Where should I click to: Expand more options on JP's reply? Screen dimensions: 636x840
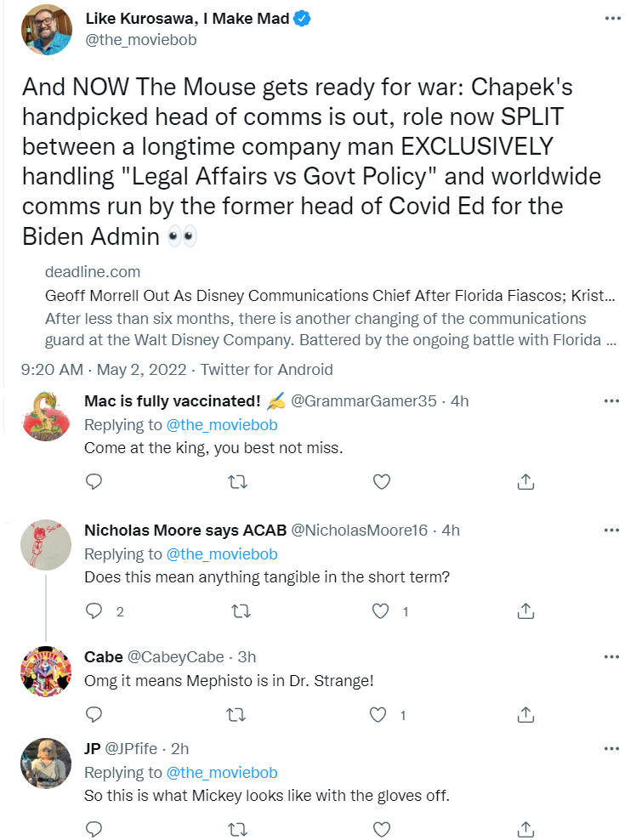coord(611,748)
